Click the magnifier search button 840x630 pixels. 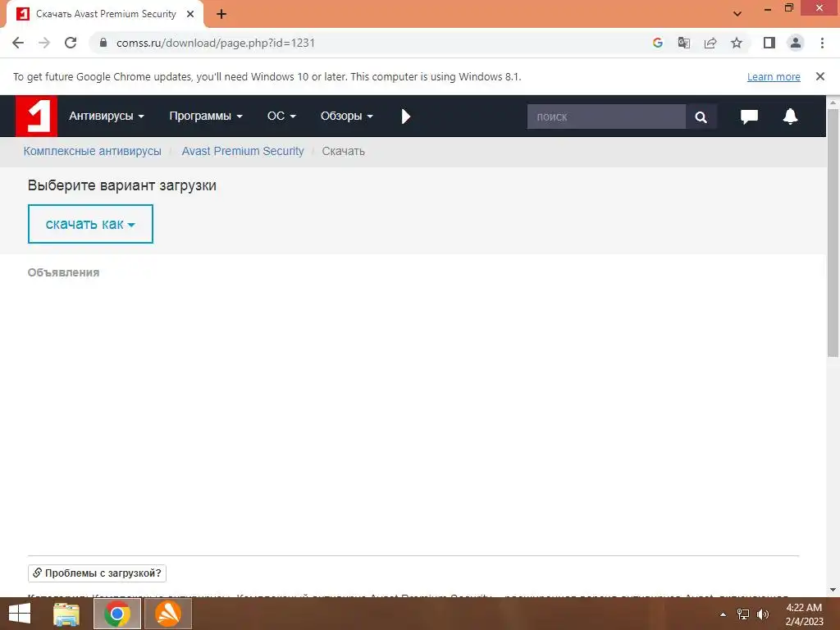[x=701, y=116]
